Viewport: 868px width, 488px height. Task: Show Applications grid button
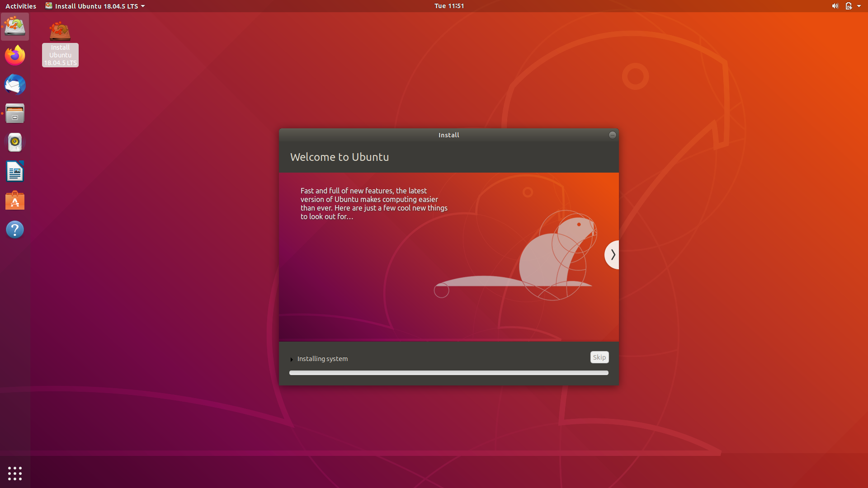(15, 473)
